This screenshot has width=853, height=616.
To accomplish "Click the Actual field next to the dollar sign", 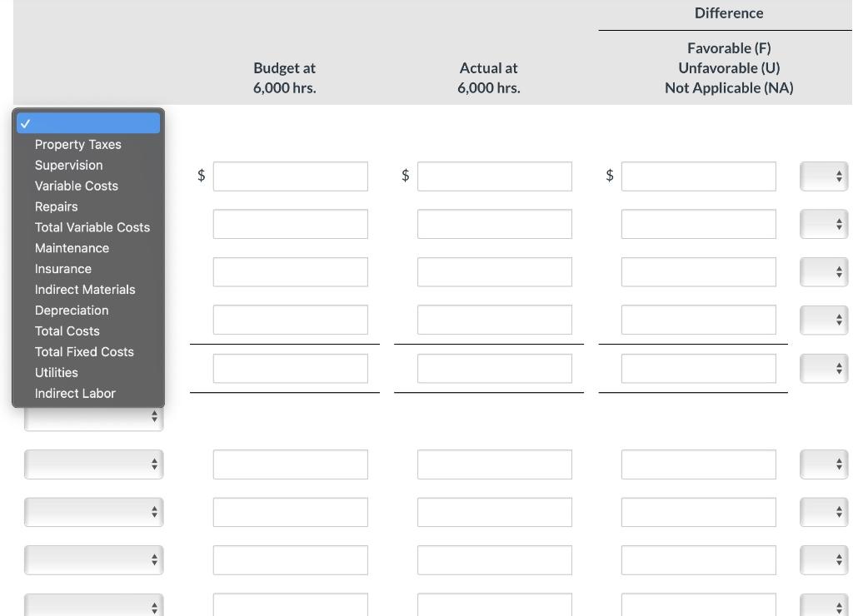I will 495,176.
